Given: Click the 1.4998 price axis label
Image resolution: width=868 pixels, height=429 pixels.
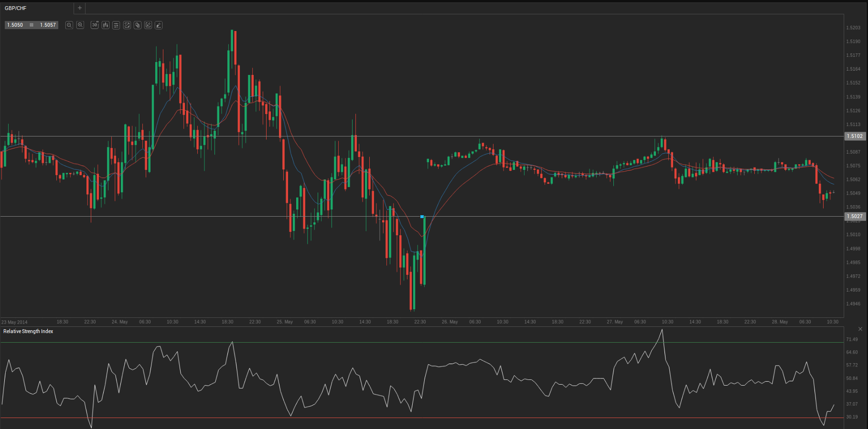Looking at the screenshot, I should coord(853,249).
